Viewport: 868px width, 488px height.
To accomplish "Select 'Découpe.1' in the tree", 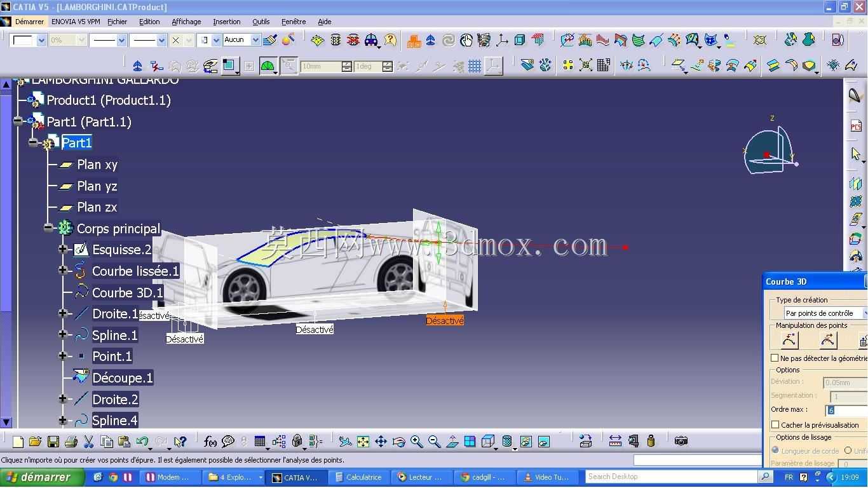I will pos(123,378).
